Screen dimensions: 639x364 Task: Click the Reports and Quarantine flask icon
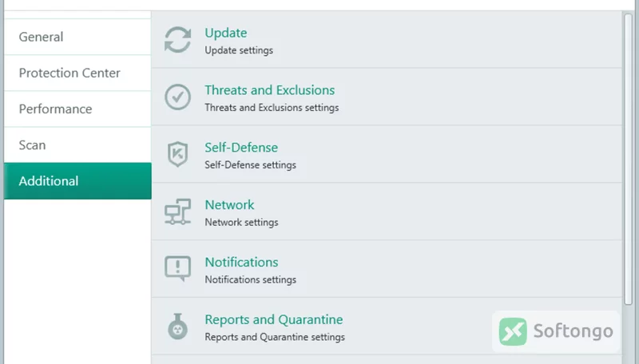tap(177, 326)
